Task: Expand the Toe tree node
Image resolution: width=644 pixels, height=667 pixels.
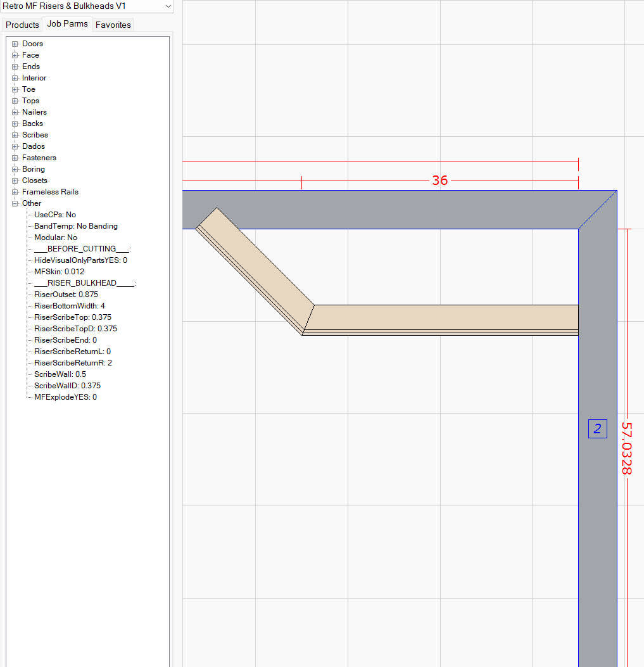Action: point(14,89)
